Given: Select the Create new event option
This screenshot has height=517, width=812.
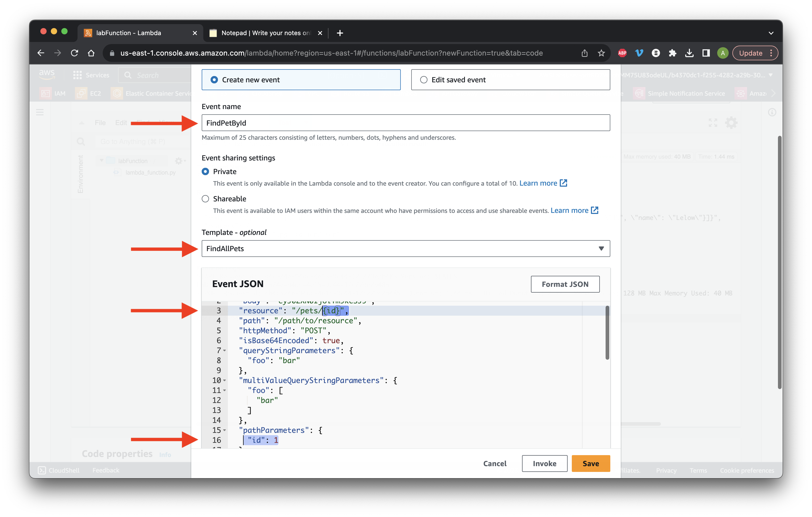Looking at the screenshot, I should click(x=301, y=80).
